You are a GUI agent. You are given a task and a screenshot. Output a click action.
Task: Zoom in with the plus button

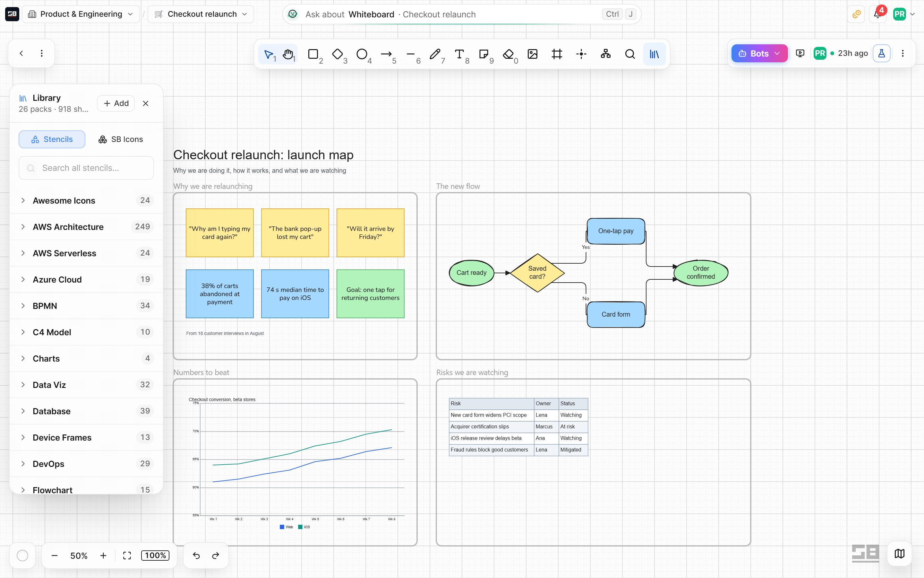coord(104,556)
